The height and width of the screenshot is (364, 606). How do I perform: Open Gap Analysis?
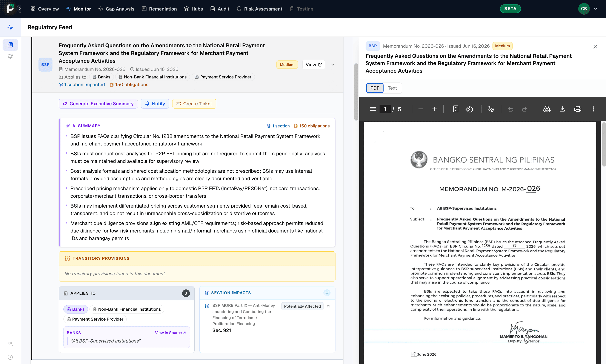[116, 9]
